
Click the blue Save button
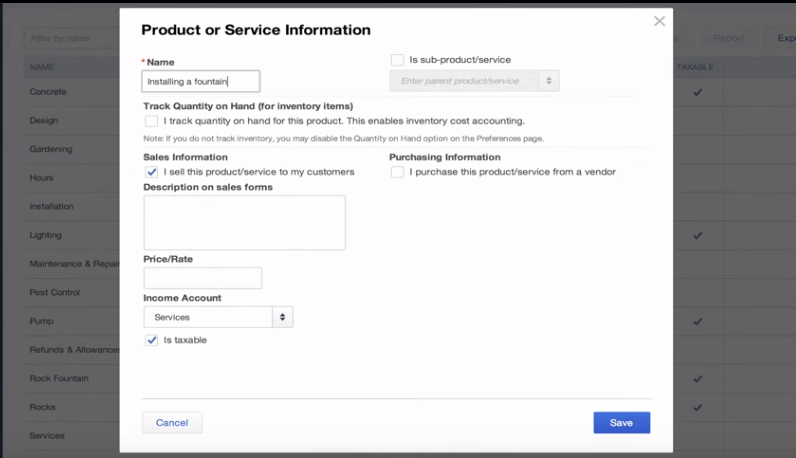click(x=621, y=422)
